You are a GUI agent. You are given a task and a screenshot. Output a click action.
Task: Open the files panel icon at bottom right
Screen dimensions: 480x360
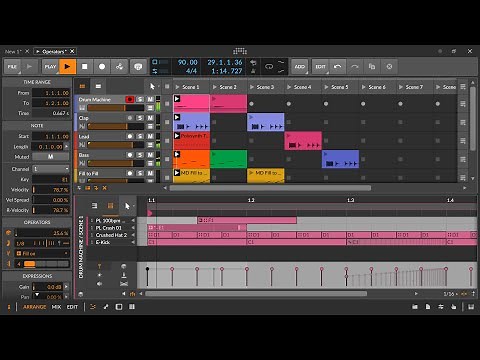(428, 307)
